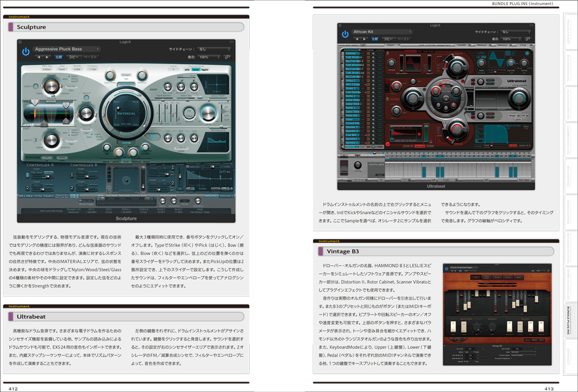Toggle Object 3 on/off button in Sculpture

click(36, 140)
